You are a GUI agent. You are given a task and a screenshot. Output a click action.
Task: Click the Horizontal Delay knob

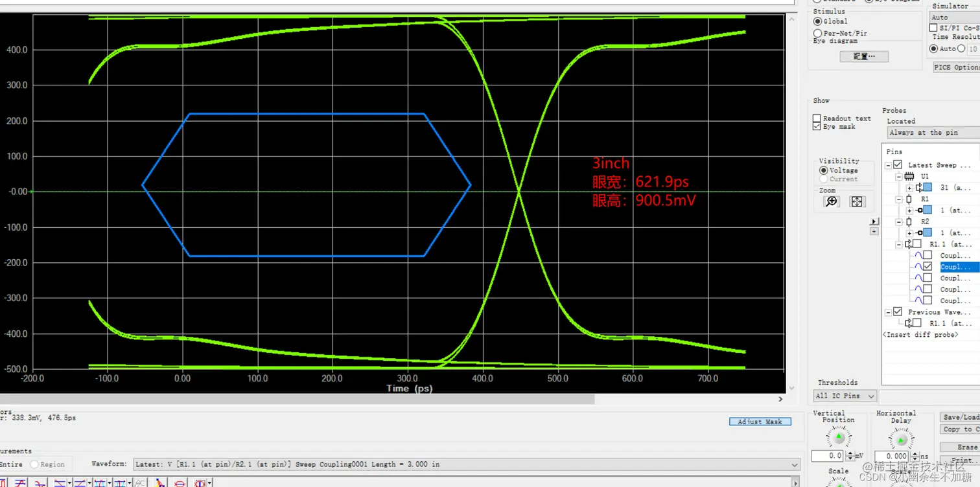(901, 439)
